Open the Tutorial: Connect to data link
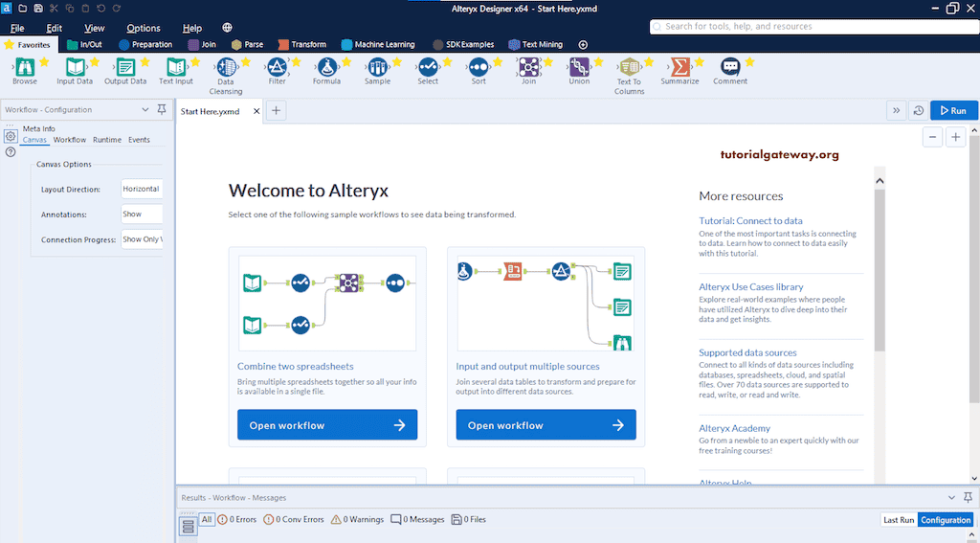This screenshot has height=543, width=980. pyautogui.click(x=750, y=221)
